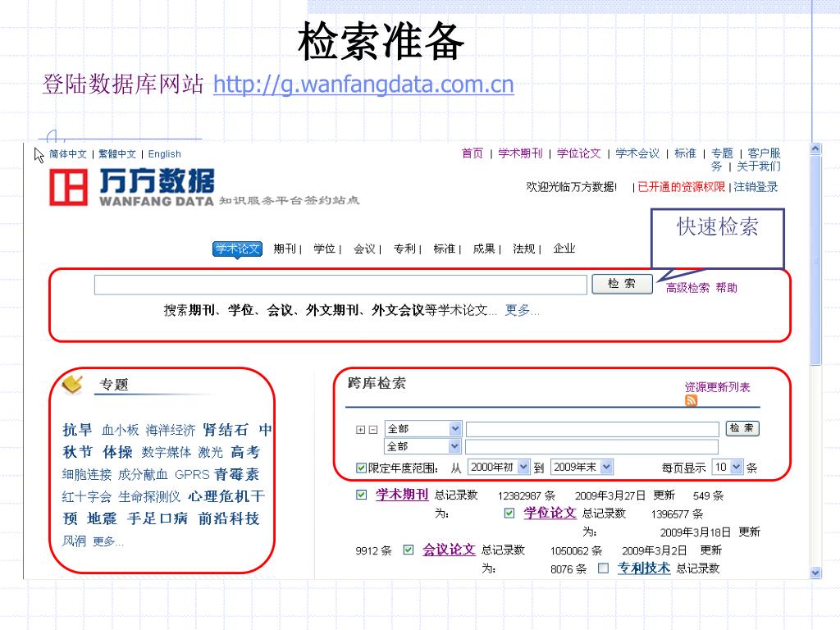Check the 专利技术 checkbox

point(603,568)
